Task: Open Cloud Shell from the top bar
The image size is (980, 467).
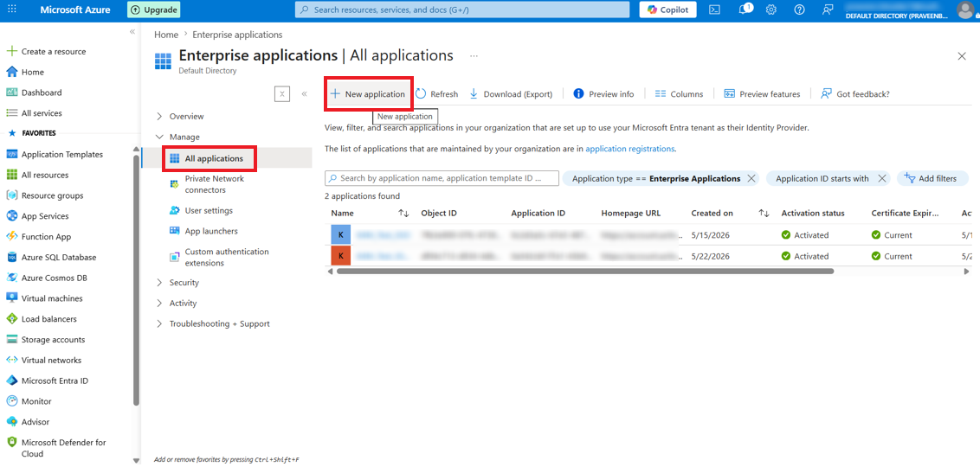Action: coord(714,10)
